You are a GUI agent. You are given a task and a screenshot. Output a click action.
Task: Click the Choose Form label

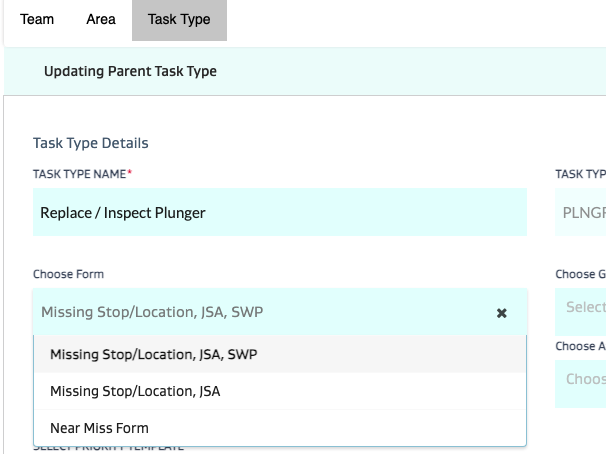tap(68, 274)
